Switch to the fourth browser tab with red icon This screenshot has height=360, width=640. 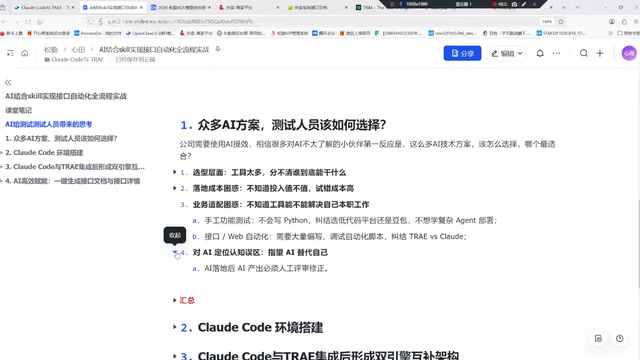tap(249, 7)
